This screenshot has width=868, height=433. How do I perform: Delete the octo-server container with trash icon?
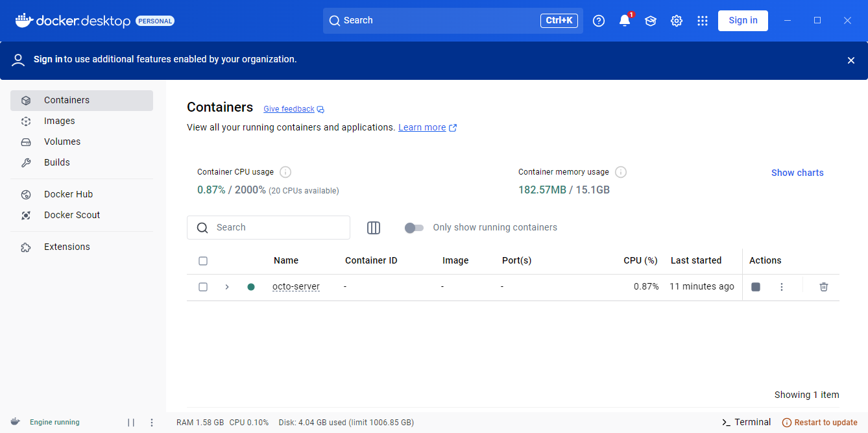824,287
